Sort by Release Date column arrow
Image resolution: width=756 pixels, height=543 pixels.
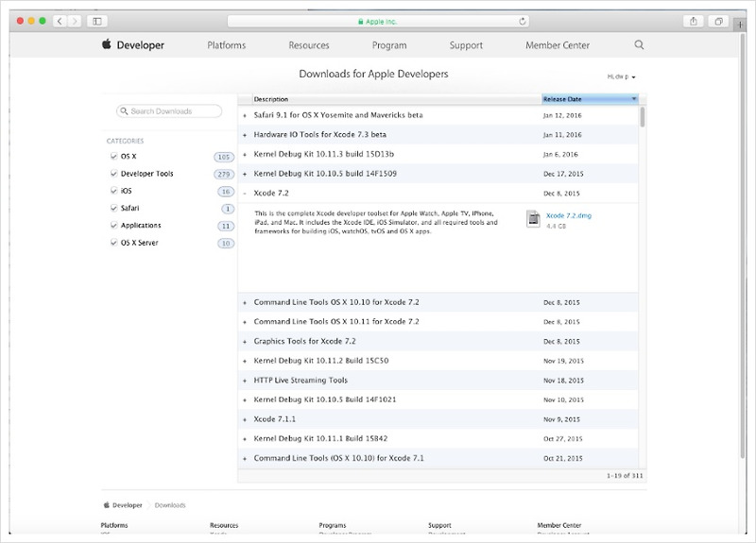tap(634, 99)
